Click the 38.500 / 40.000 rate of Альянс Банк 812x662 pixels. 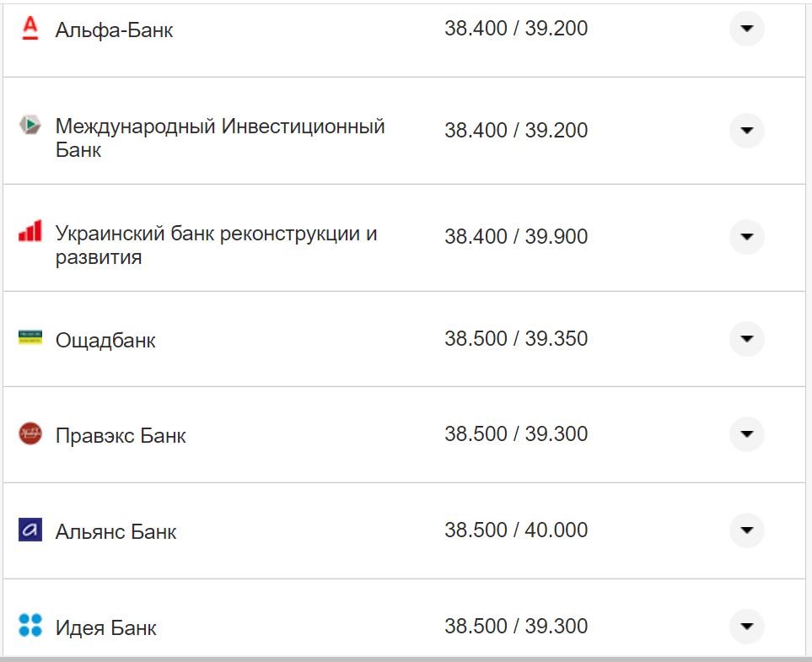coord(517,530)
